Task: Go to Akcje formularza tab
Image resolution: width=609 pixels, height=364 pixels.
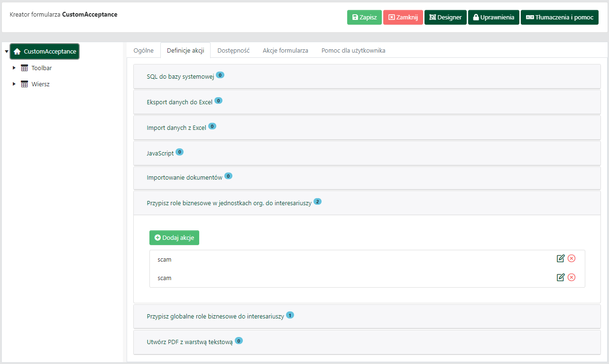Action: coord(285,51)
